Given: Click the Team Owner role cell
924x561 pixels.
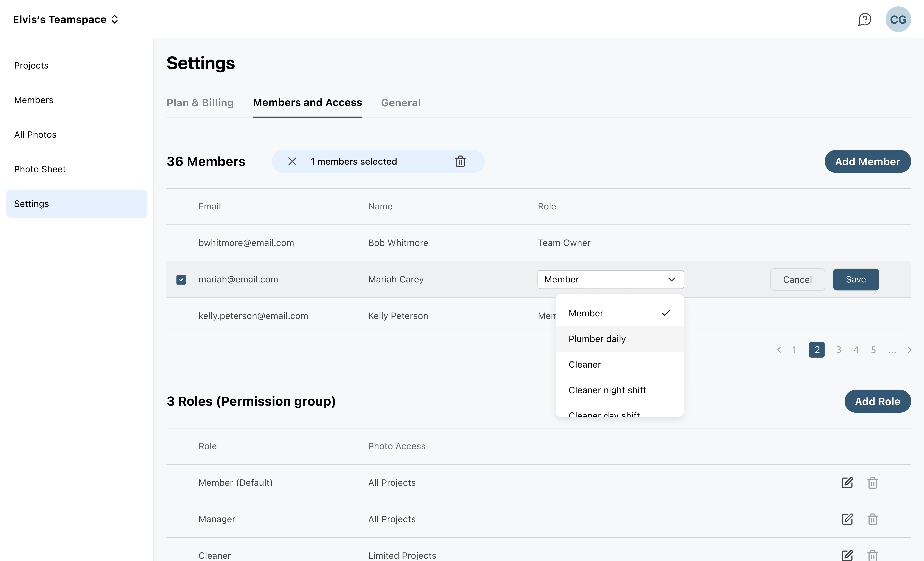Looking at the screenshot, I should (x=564, y=243).
